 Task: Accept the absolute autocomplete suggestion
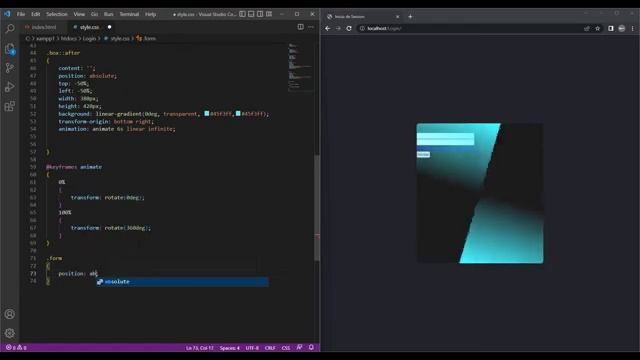click(182, 282)
